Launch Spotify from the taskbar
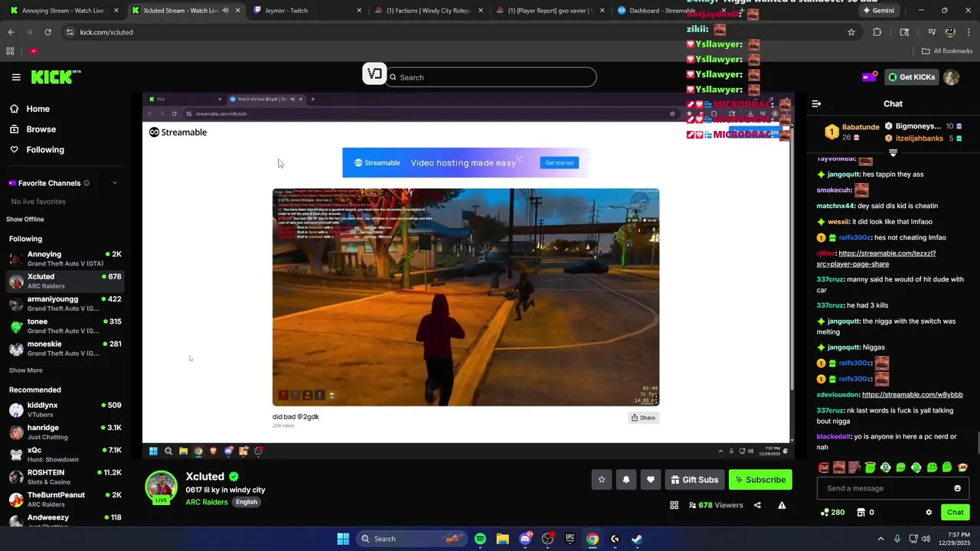The image size is (980, 551). coord(480,539)
